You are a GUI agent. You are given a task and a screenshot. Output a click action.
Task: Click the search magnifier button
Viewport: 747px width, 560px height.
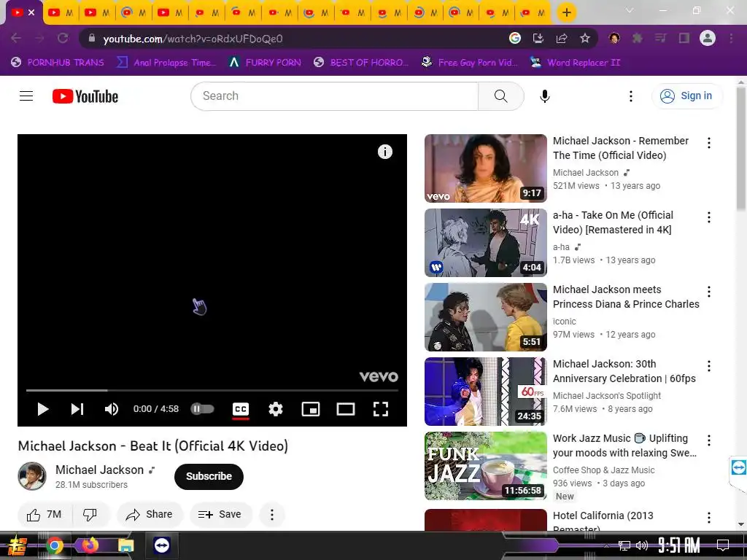500,96
